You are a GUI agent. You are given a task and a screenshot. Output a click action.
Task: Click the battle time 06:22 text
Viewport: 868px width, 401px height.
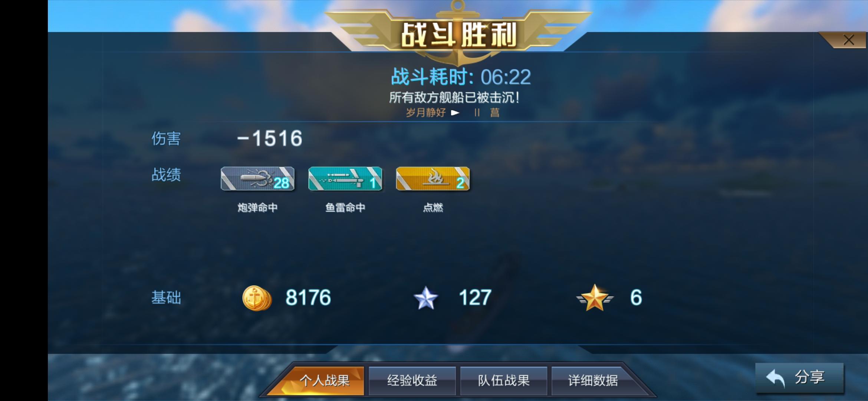(x=506, y=77)
